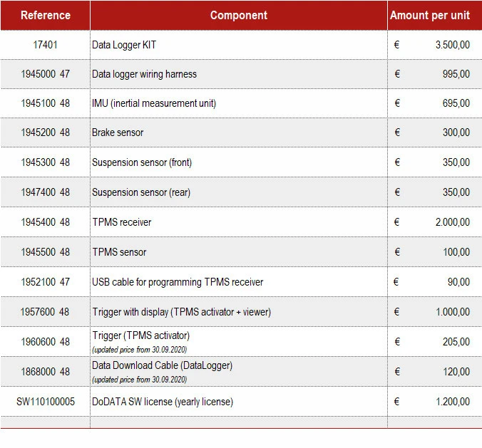Select reference 1952100 47

pos(45,282)
